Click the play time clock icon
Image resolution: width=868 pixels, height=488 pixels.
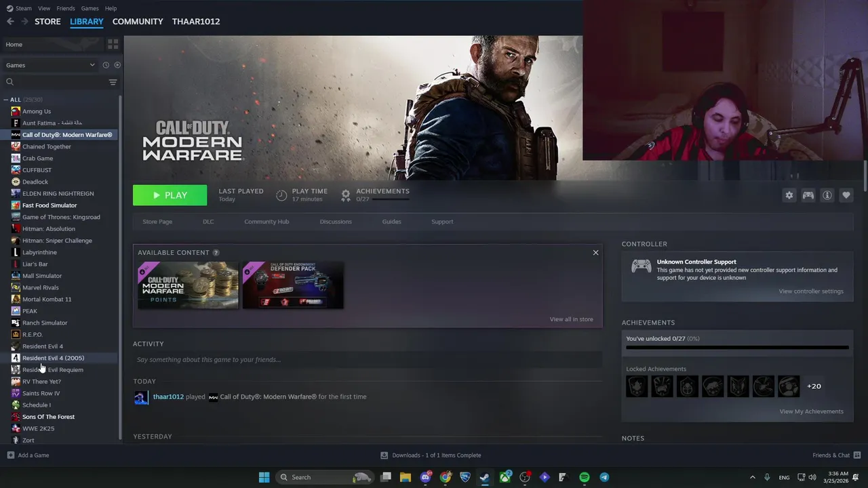[281, 195]
